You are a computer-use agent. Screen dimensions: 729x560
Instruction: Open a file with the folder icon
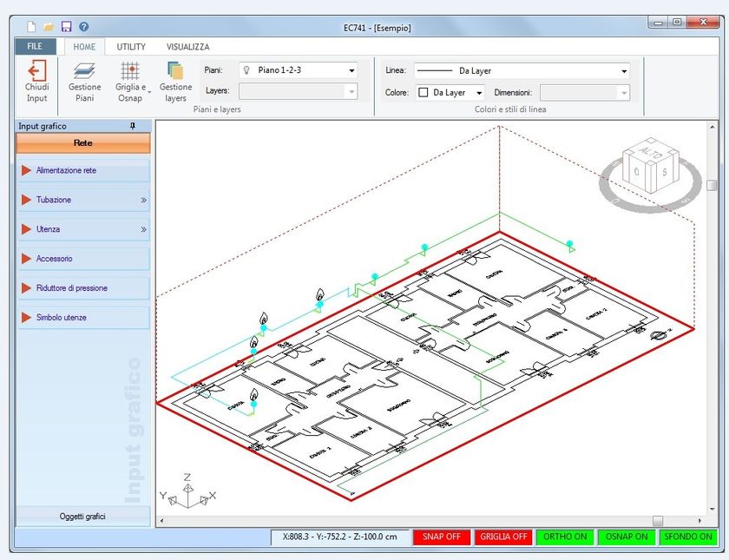pyautogui.click(x=49, y=27)
